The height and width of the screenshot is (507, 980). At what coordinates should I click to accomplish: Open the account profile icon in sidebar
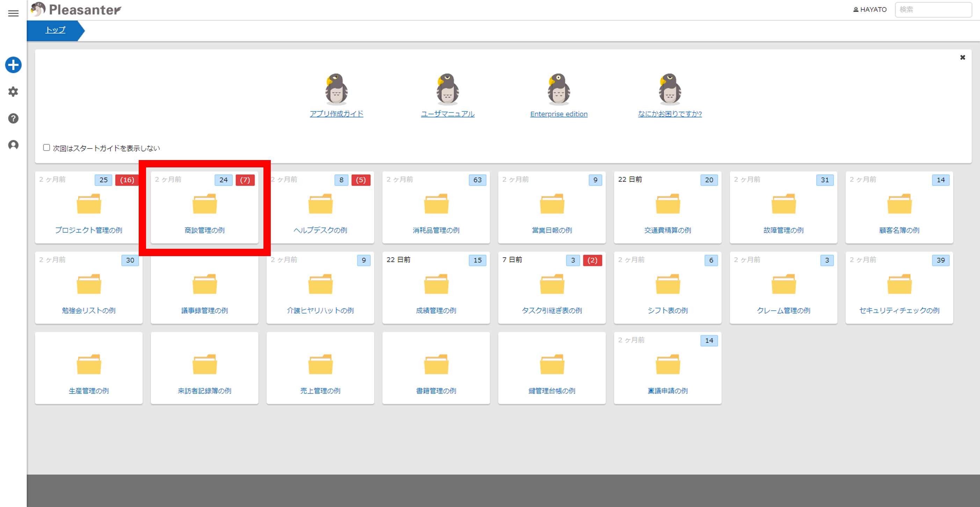click(x=13, y=145)
